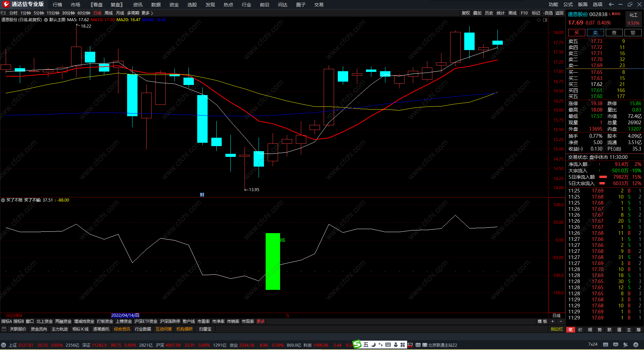Click the satellite signal status icon
This screenshot has width=644, height=350.
point(626,345)
